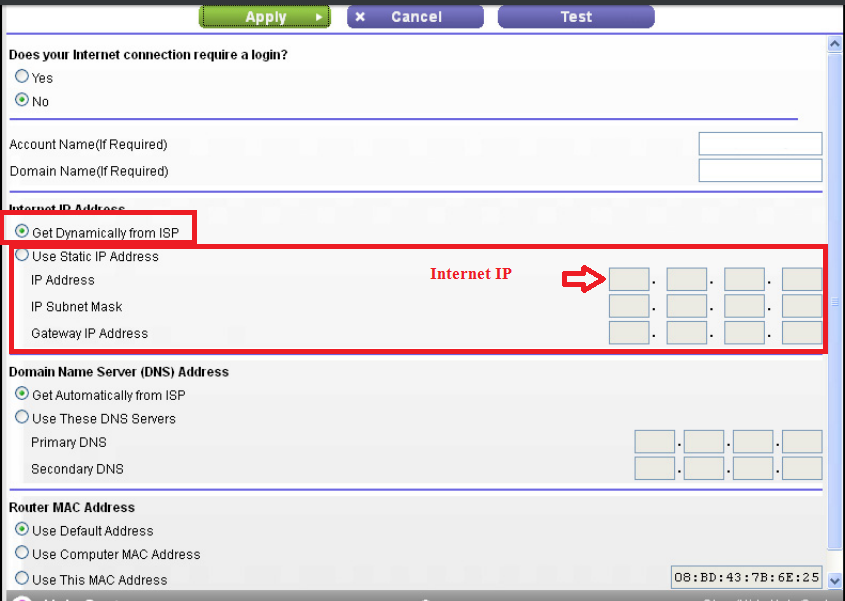Click the Cancel button
The height and width of the screenshot is (601, 845).
pos(416,17)
